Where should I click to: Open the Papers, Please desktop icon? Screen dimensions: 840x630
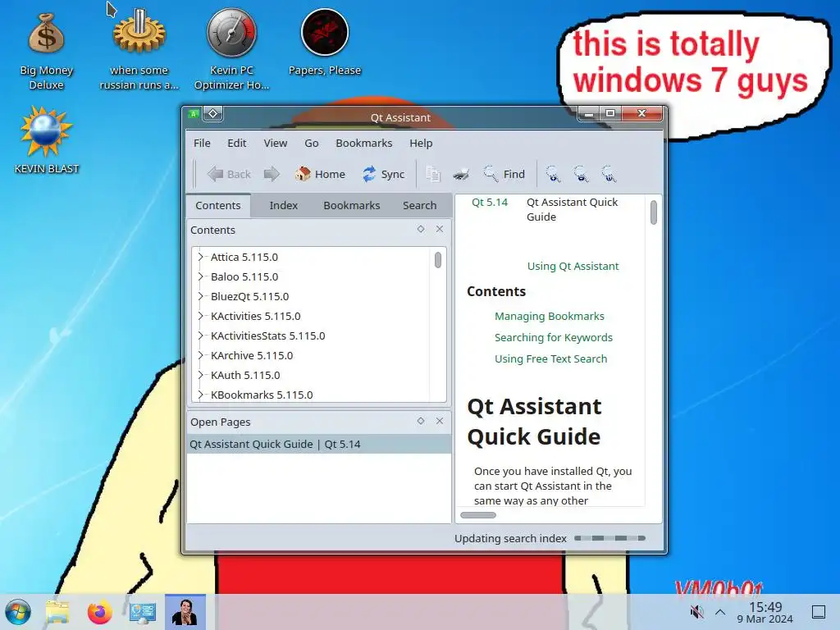(325, 43)
